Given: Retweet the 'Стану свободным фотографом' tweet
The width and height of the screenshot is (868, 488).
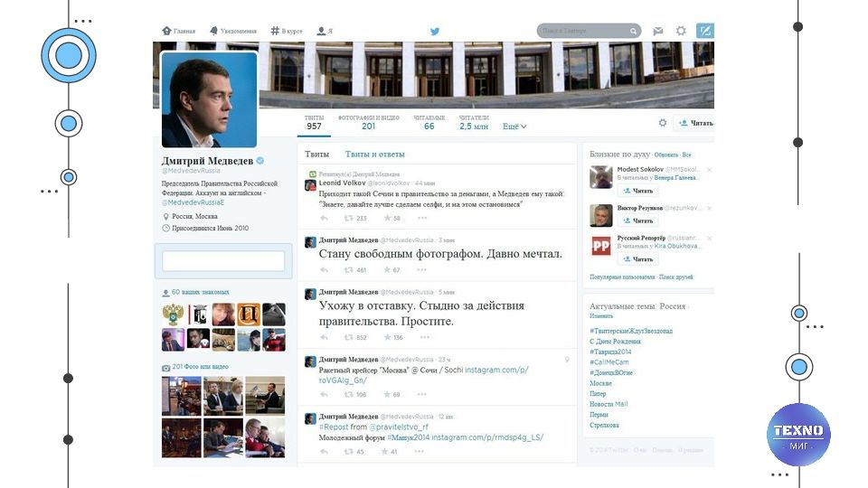Looking at the screenshot, I should coord(349,270).
